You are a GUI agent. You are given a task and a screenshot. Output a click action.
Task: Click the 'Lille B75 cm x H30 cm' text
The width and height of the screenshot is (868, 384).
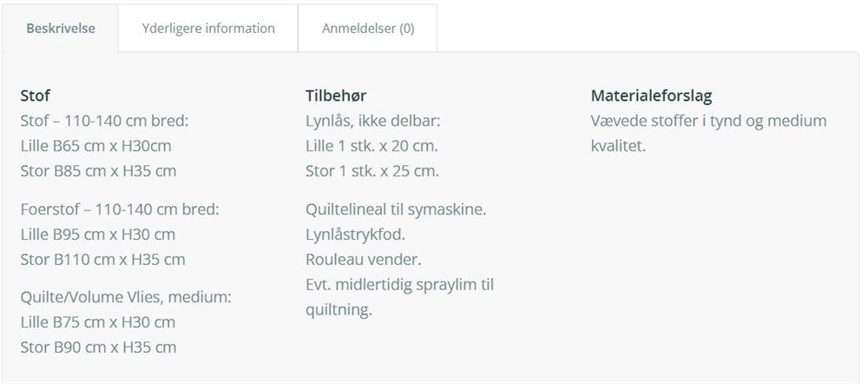tap(98, 322)
